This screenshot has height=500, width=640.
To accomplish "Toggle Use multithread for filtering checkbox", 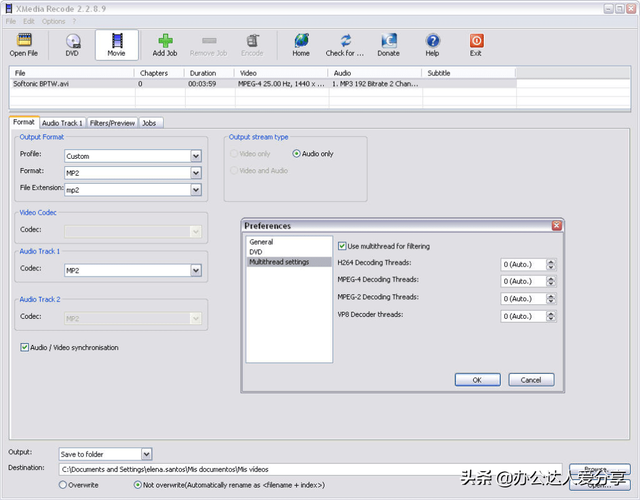I will pos(342,246).
